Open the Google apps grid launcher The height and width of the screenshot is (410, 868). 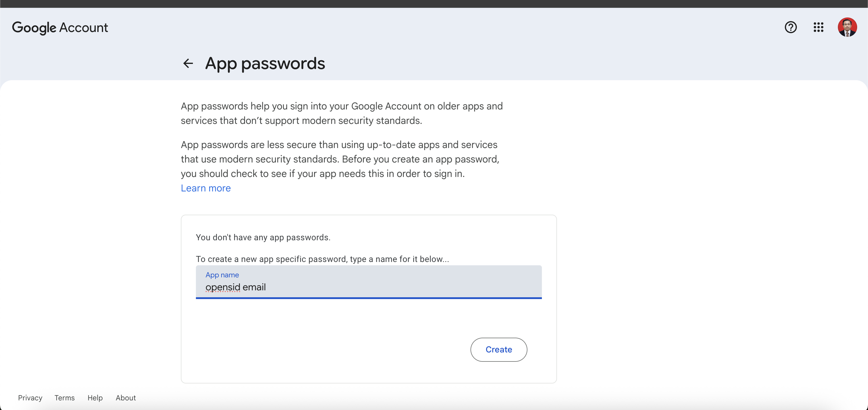818,27
